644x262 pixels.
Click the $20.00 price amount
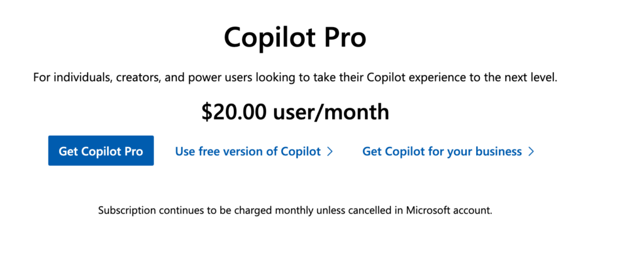(x=235, y=112)
